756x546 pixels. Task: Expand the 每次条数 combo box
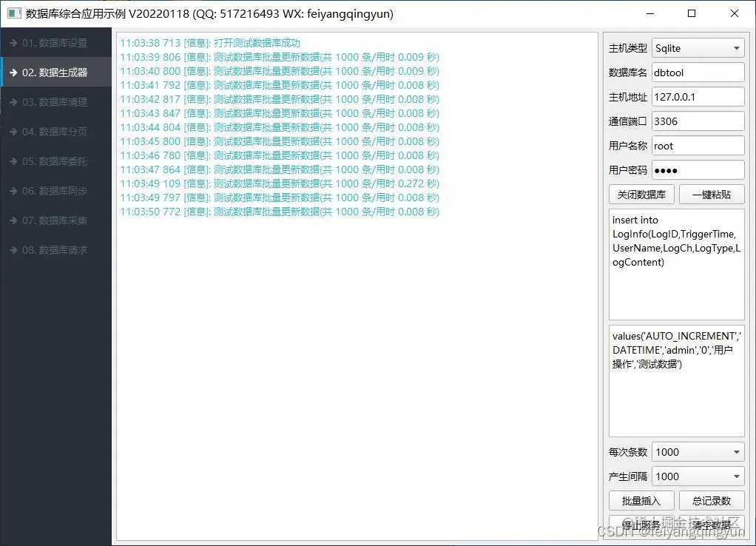pyautogui.click(x=698, y=452)
